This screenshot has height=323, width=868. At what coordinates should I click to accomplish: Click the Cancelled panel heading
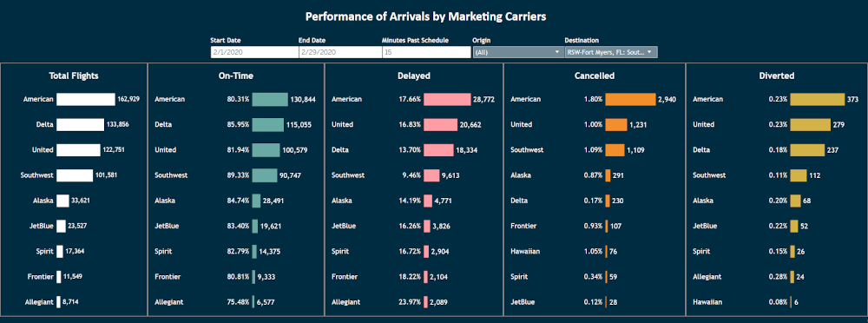click(595, 76)
